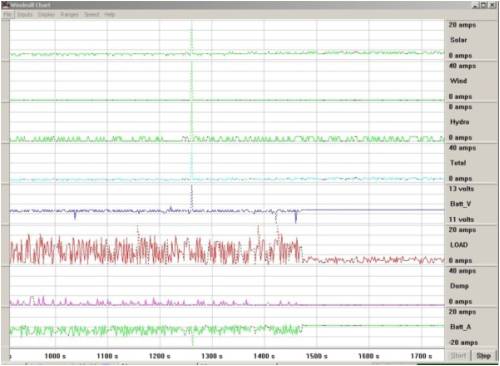This screenshot has height=366, width=500.
Task: Click the Stop button
Action: tap(483, 356)
